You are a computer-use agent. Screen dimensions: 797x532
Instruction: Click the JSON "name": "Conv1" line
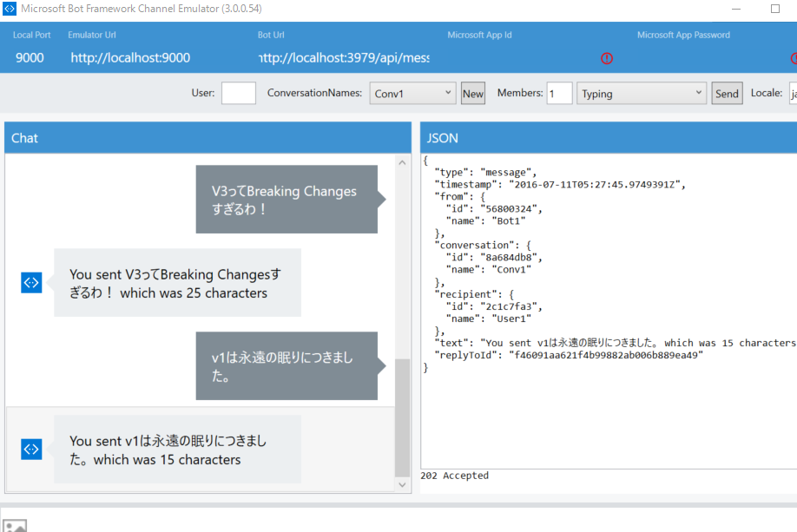[x=489, y=270]
